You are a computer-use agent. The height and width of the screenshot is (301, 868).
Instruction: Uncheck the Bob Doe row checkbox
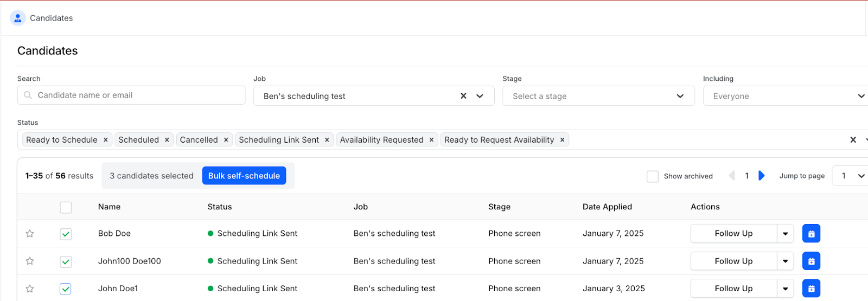66,234
